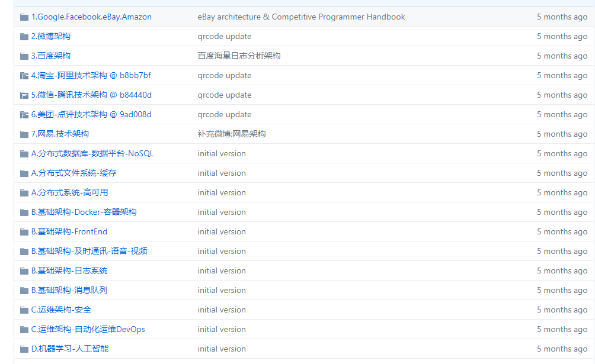Screen dimensions: 595x364
Task: Open the A.分布式文件系统-缓存 folder
Action: click(x=73, y=173)
